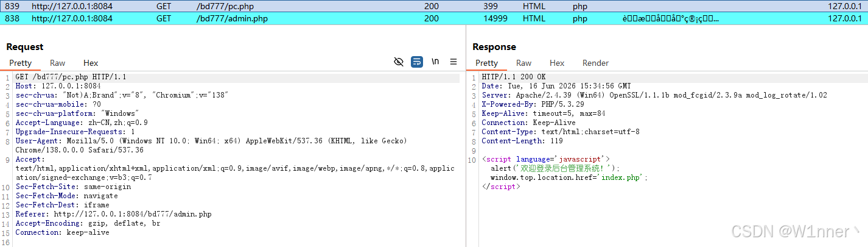The width and height of the screenshot is (868, 247).
Task: Switch to Response Raw tab
Action: point(523,63)
